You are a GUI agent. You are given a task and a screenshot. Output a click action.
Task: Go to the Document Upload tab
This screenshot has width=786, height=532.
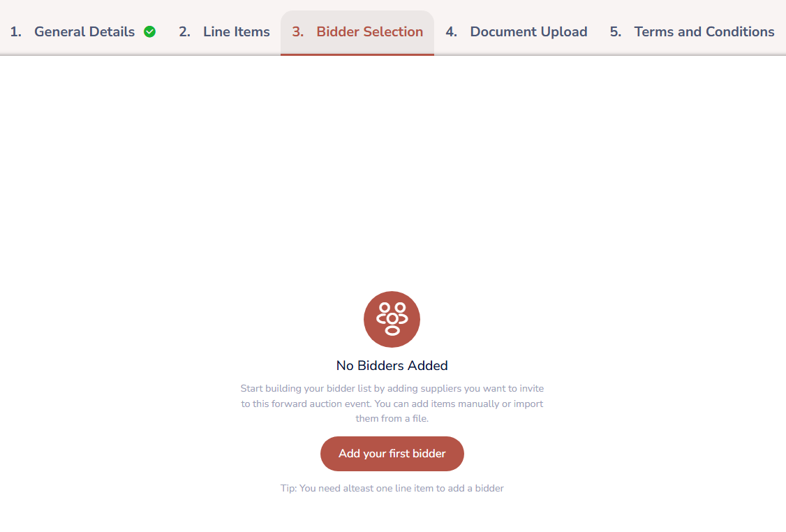517,31
